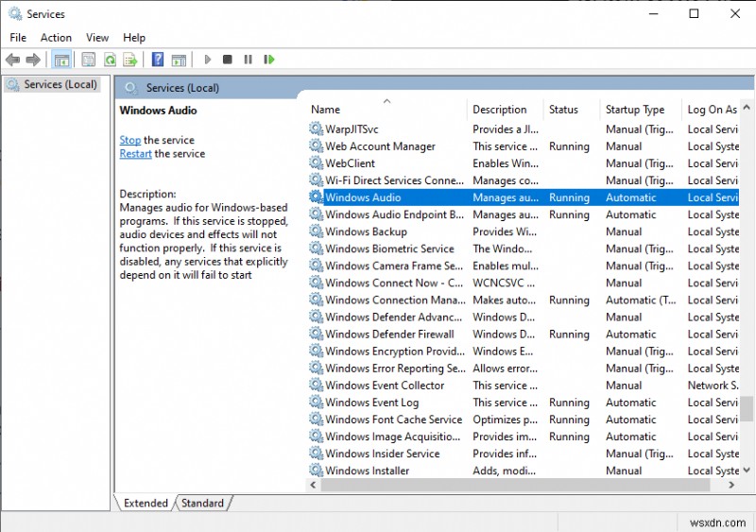Click the horizontal scrollbar left arrow
The image size is (756, 532).
pos(313,485)
